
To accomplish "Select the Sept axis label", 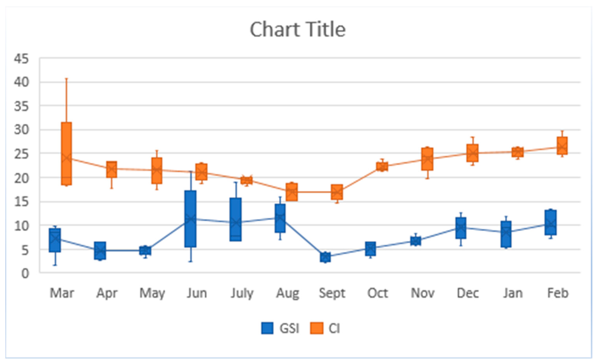I will click(332, 293).
